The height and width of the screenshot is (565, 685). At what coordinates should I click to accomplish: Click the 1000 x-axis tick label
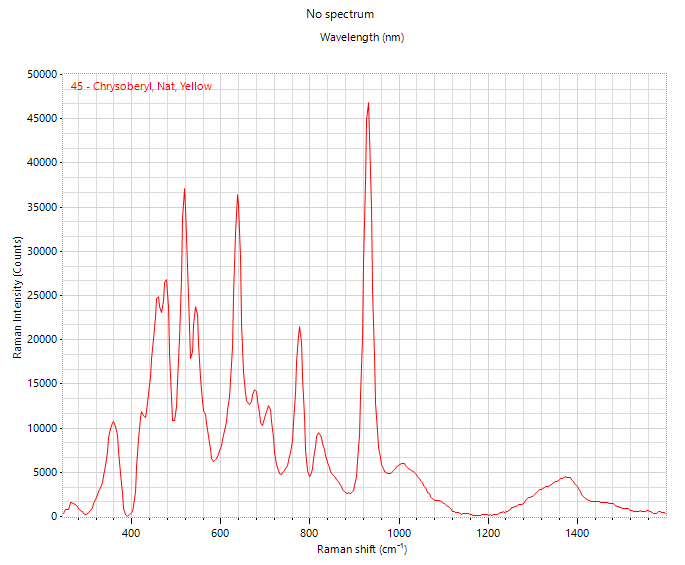(x=399, y=533)
